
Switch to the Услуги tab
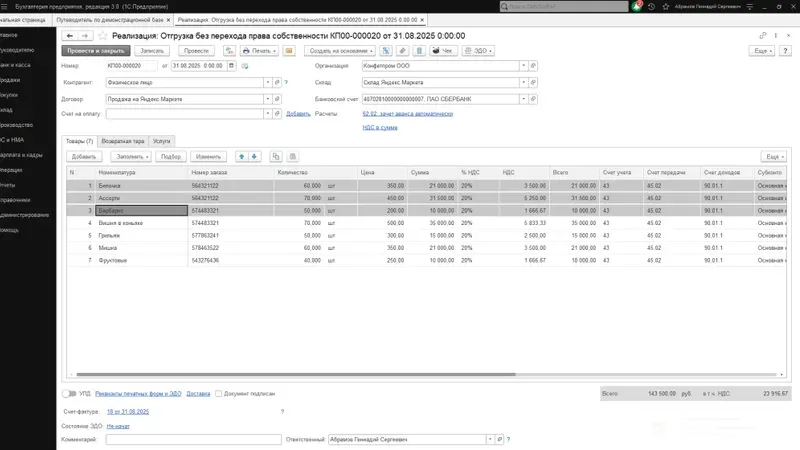point(162,141)
